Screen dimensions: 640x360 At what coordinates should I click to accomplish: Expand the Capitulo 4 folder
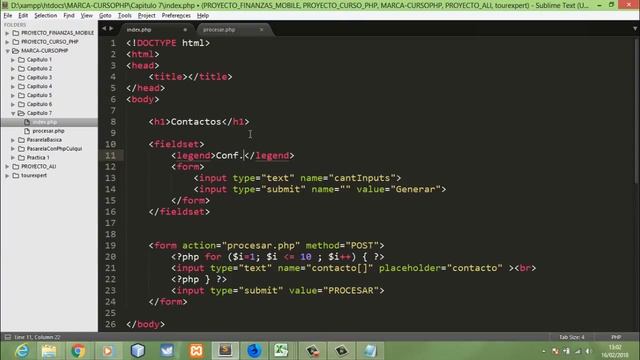(13, 87)
